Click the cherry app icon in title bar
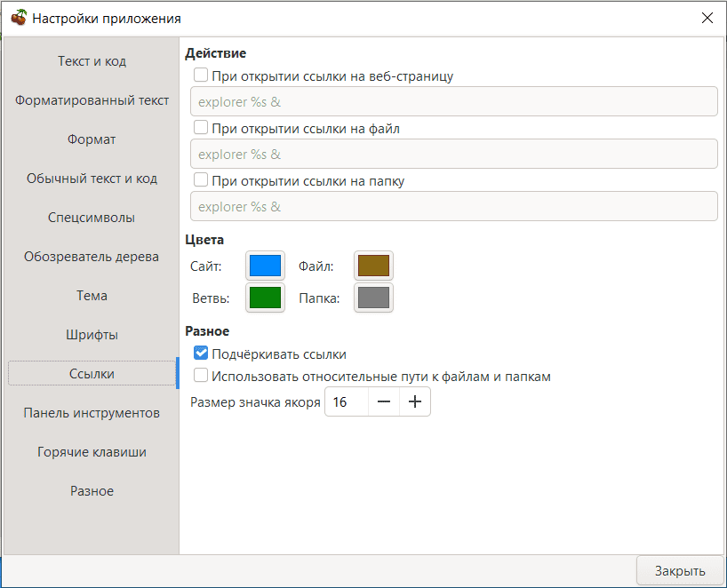Viewport: 727px width, 588px height. click(19, 18)
